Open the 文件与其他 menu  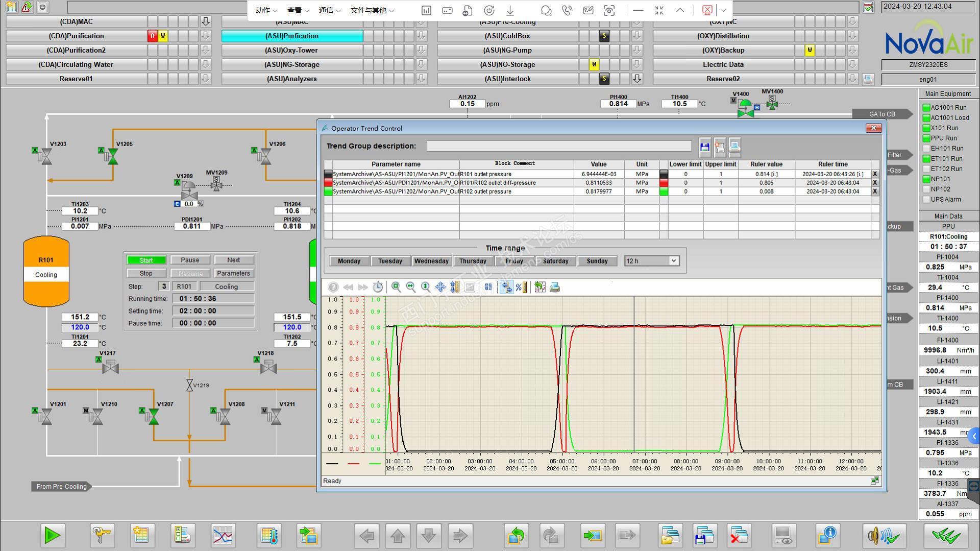372,10
